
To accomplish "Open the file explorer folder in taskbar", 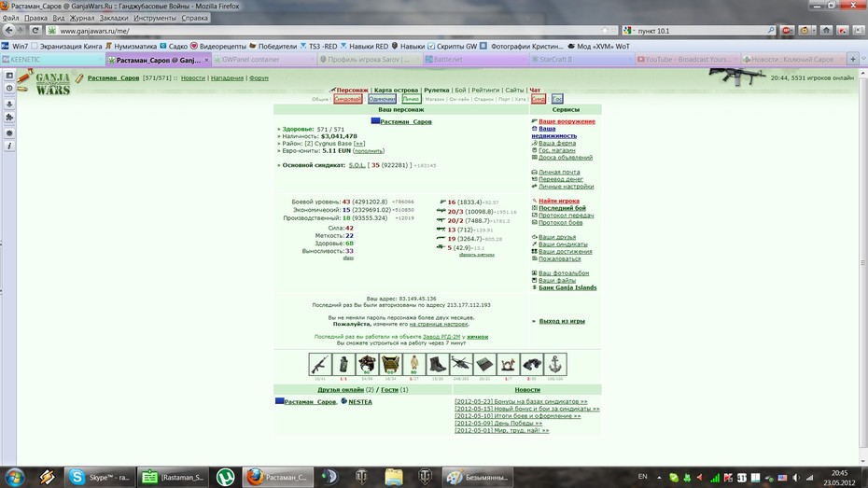I will pos(394,477).
